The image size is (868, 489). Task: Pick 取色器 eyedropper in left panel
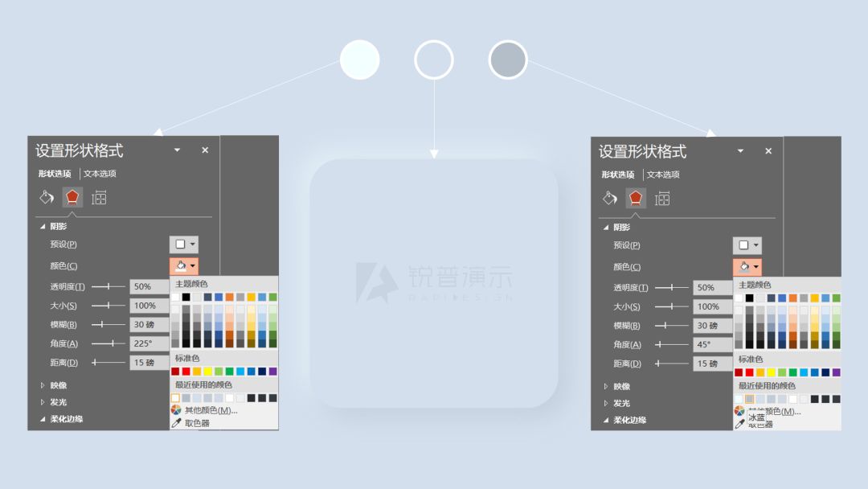[191, 423]
